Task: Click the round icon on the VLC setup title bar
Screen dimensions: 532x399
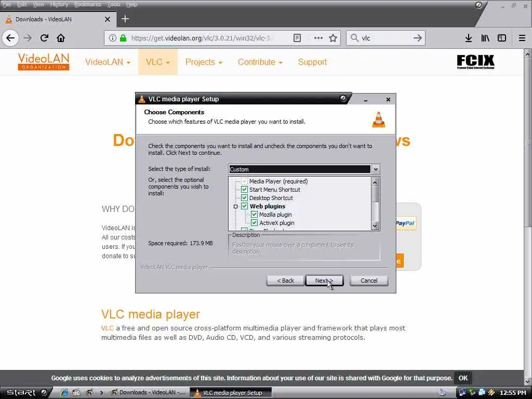Action: click(343, 98)
